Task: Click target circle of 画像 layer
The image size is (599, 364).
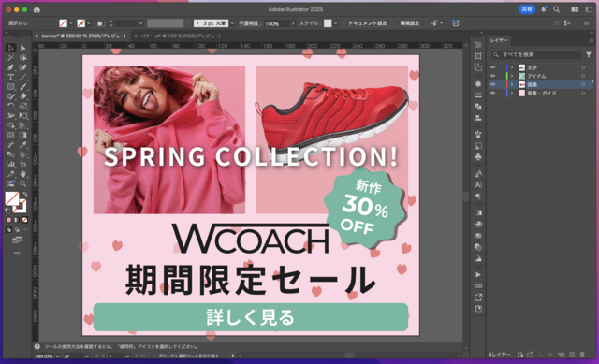Action: (x=583, y=84)
